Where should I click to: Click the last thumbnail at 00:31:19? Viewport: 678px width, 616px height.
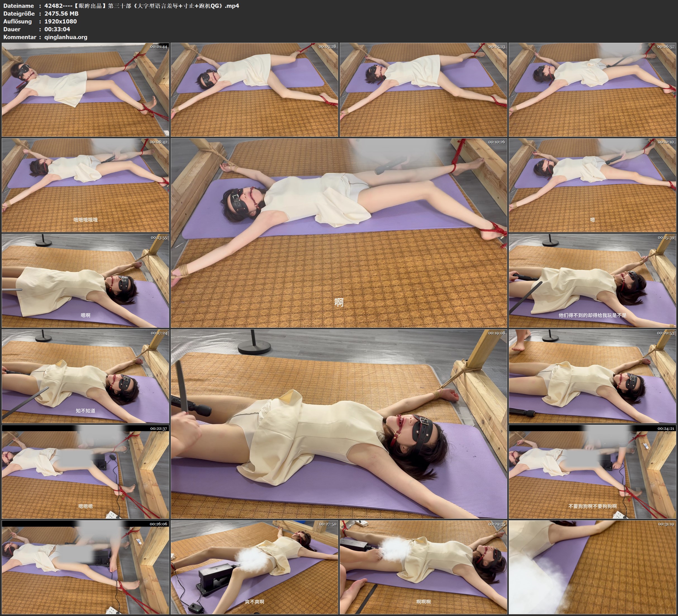592,567
